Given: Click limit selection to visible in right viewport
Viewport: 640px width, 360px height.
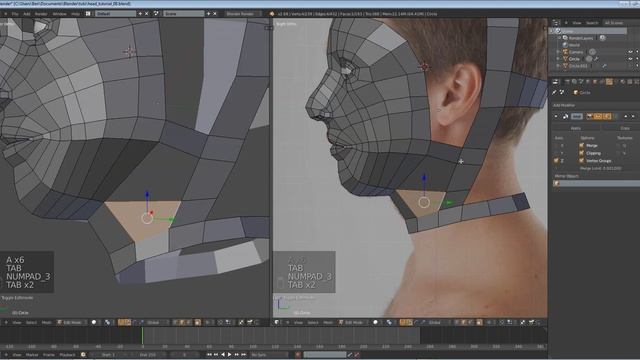Looking at the screenshot, I should pos(480,322).
